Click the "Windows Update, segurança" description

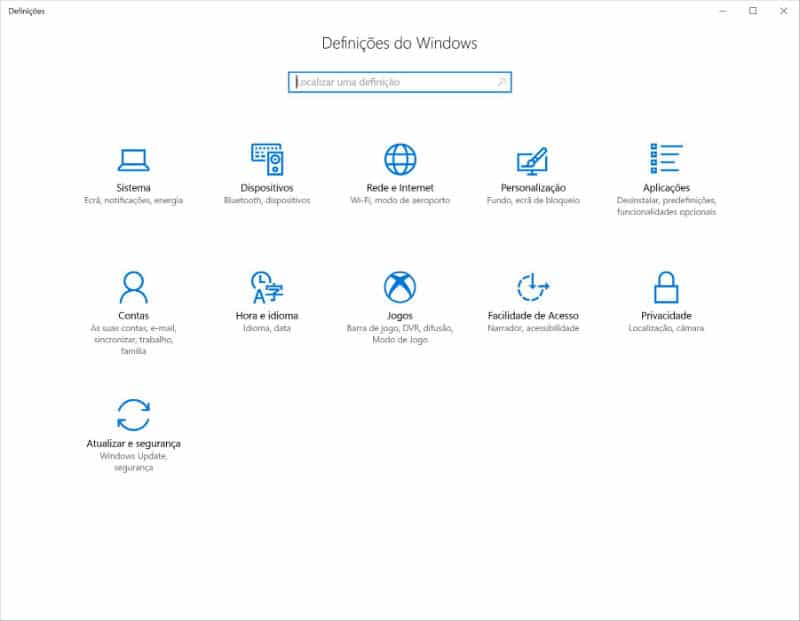pos(134,462)
